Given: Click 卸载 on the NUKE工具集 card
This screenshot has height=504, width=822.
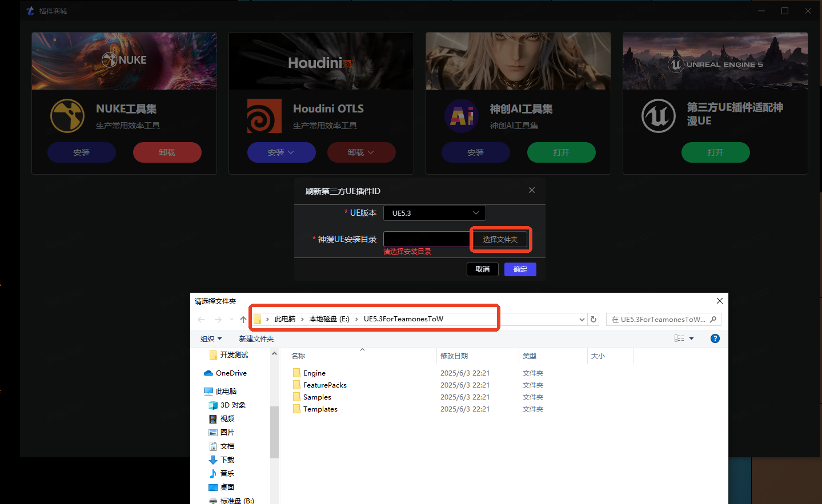Looking at the screenshot, I should click(x=167, y=152).
